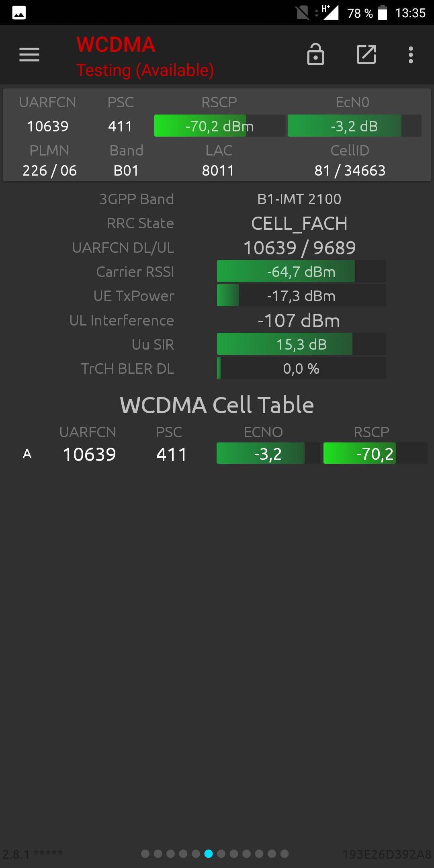Tap the image notification icon in status bar
Screen dimensions: 434x868
19,13
